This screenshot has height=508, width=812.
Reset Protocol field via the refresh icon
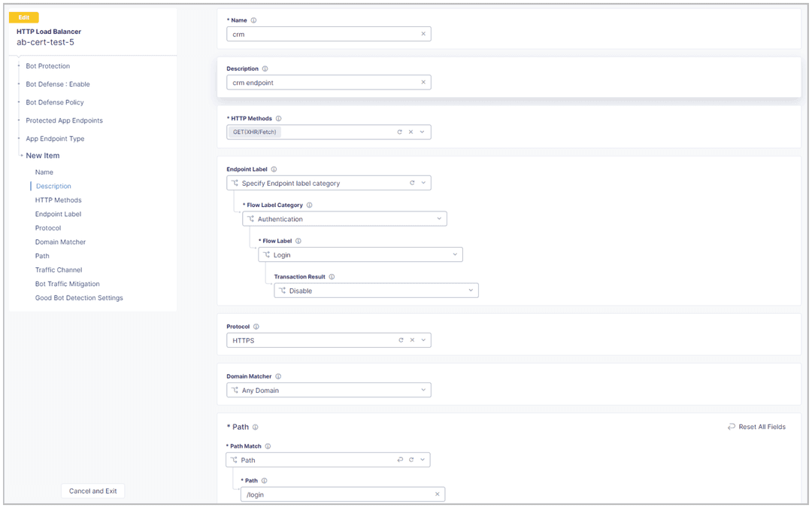click(401, 340)
